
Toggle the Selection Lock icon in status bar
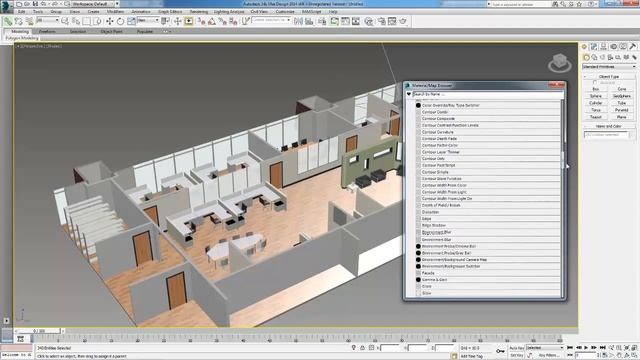362,348
